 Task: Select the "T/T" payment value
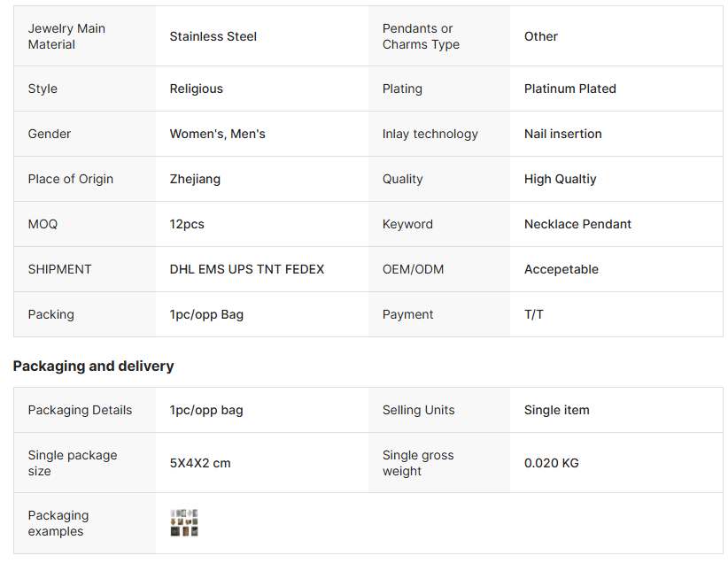[x=534, y=314]
